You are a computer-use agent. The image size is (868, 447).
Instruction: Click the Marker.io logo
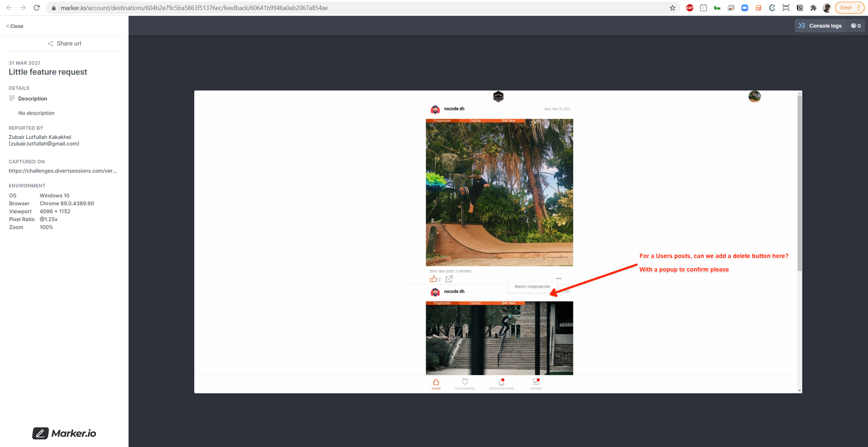click(x=64, y=433)
